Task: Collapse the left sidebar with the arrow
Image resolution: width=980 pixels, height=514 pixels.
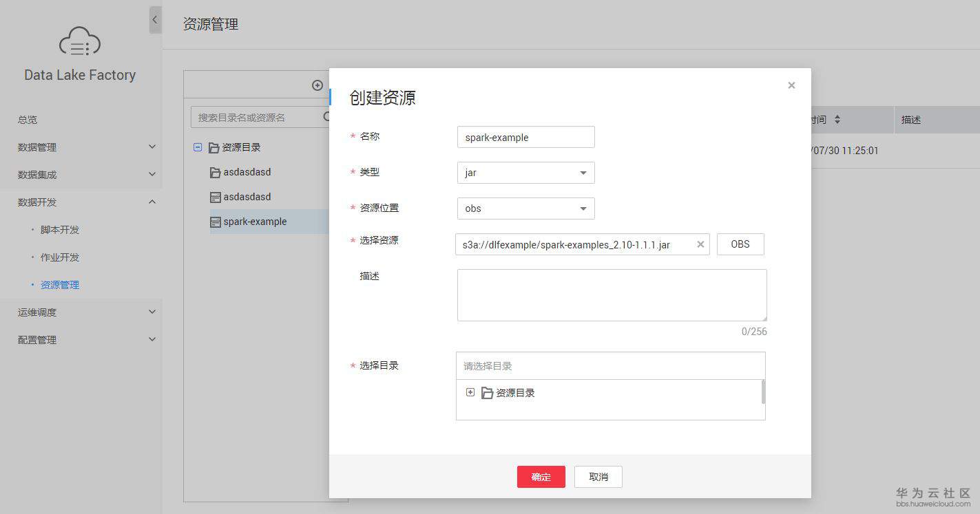Action: click(155, 20)
